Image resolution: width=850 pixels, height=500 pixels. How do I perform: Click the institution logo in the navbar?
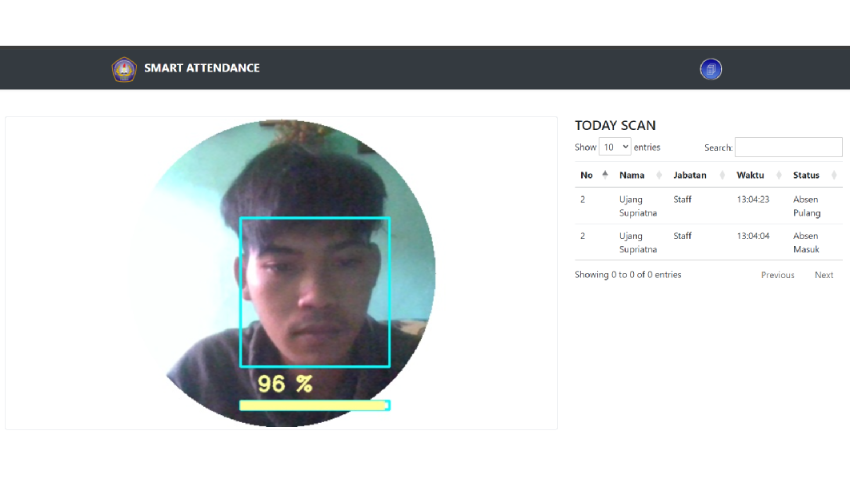click(124, 69)
